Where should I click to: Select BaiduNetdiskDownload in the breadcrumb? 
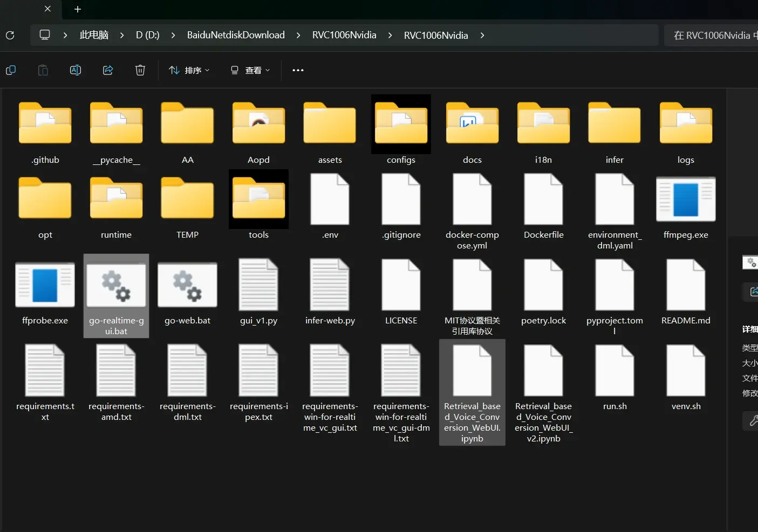[236, 35]
